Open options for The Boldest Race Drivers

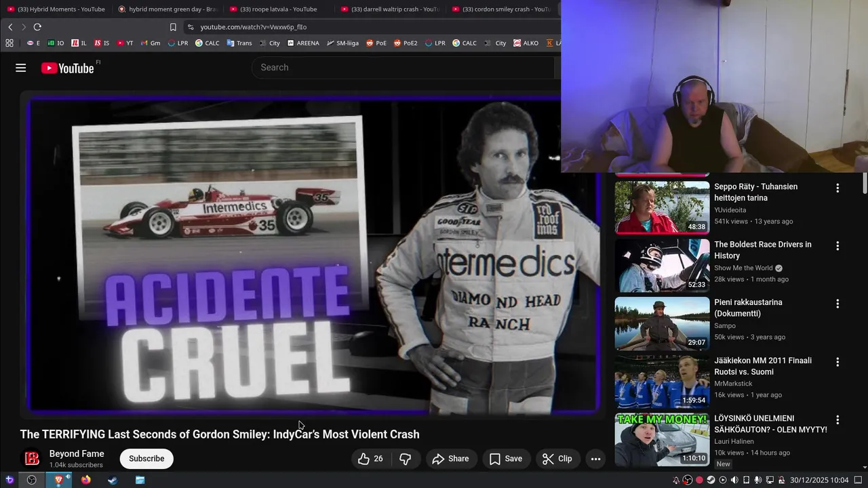coord(837,246)
